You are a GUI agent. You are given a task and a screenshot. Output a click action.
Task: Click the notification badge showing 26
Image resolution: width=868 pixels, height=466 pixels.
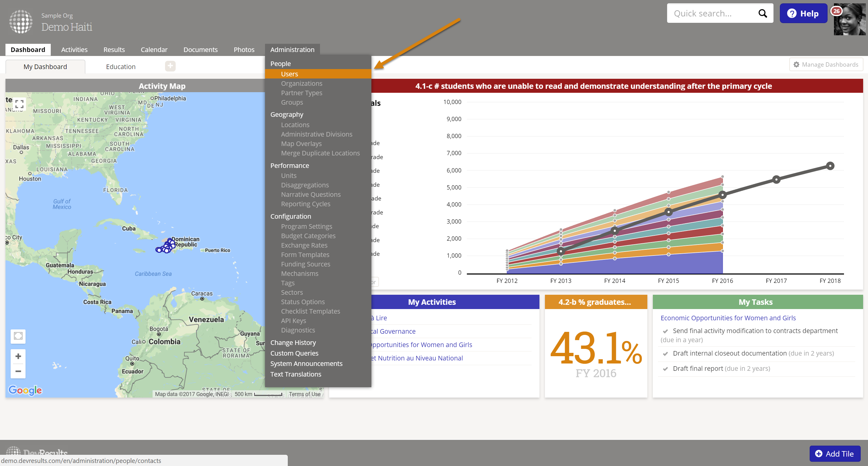coord(836,11)
